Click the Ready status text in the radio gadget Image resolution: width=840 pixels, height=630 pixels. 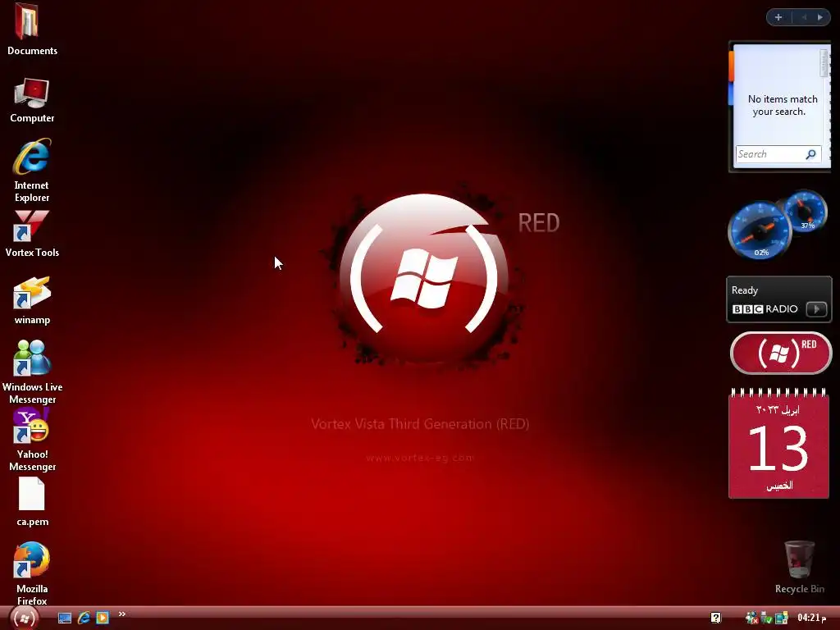point(745,290)
